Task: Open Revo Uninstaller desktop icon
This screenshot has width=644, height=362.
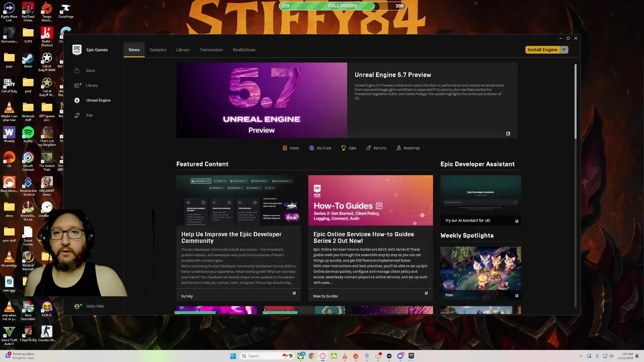Action: 28,311
